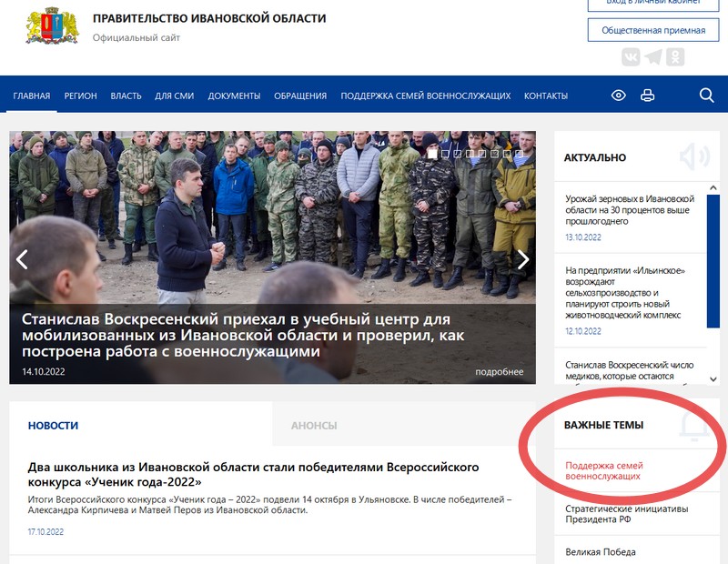
Task: Show next slide with right arrow
Action: [523, 259]
